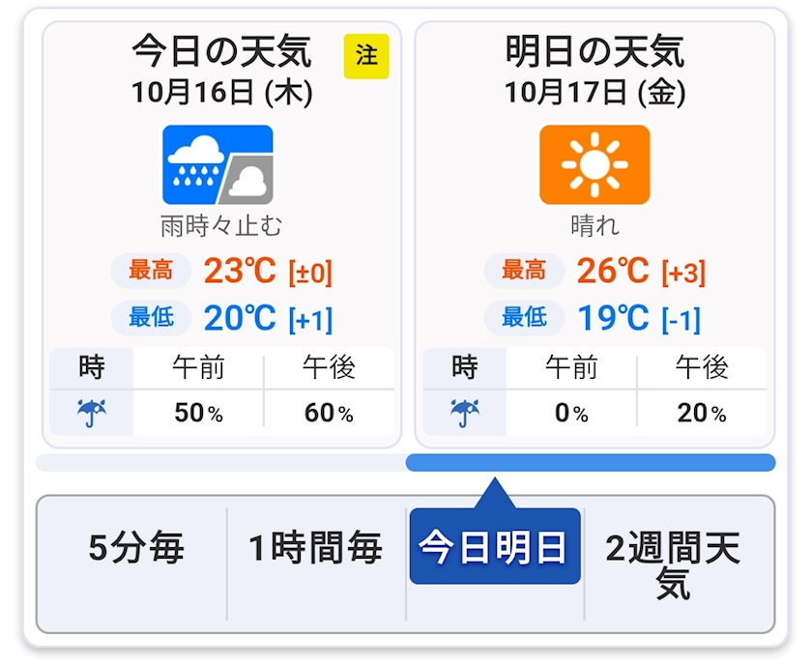This screenshot has width=812, height=665.
Task: Click tomorrow's 最低 temperature label
Action: coord(524,317)
